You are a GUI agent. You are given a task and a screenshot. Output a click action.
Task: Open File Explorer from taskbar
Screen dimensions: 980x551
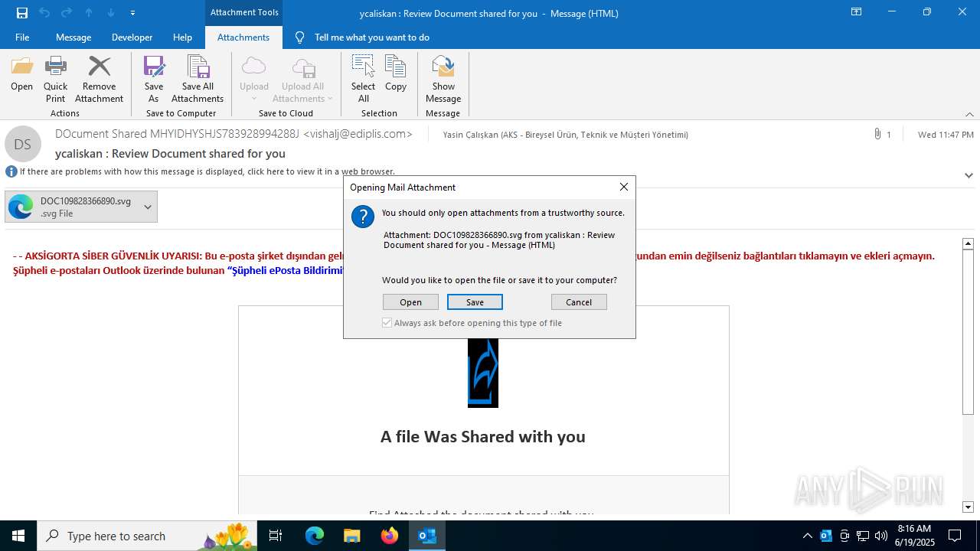352,536
